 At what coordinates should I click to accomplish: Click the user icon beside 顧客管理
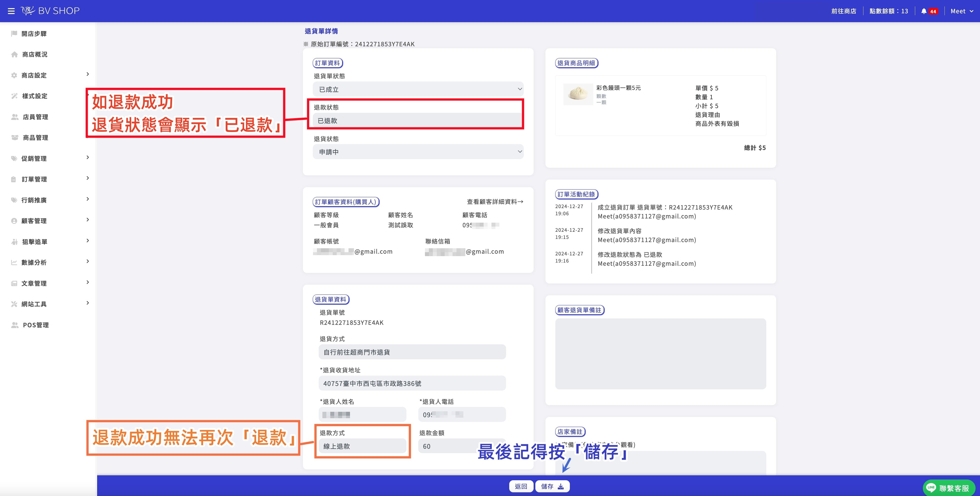coord(14,221)
